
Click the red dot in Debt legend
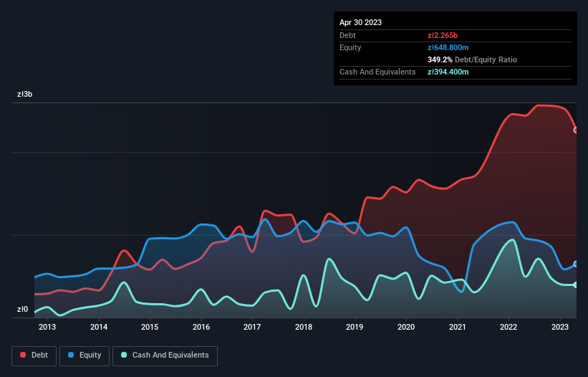coord(23,355)
